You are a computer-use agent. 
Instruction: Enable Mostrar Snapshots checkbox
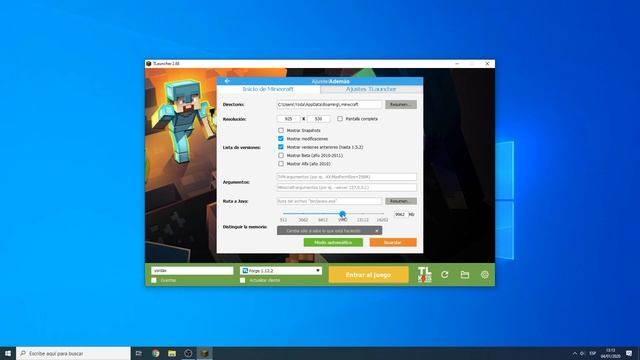pos(281,130)
